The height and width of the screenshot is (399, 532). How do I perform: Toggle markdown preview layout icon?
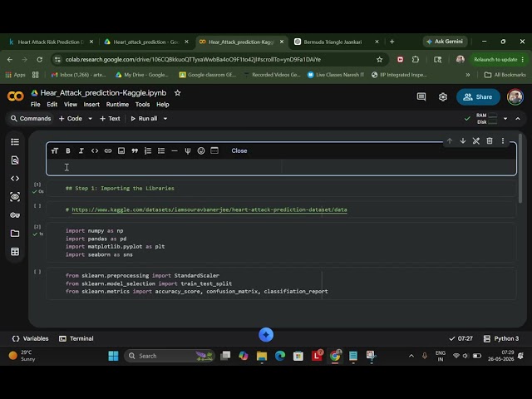[x=214, y=150]
